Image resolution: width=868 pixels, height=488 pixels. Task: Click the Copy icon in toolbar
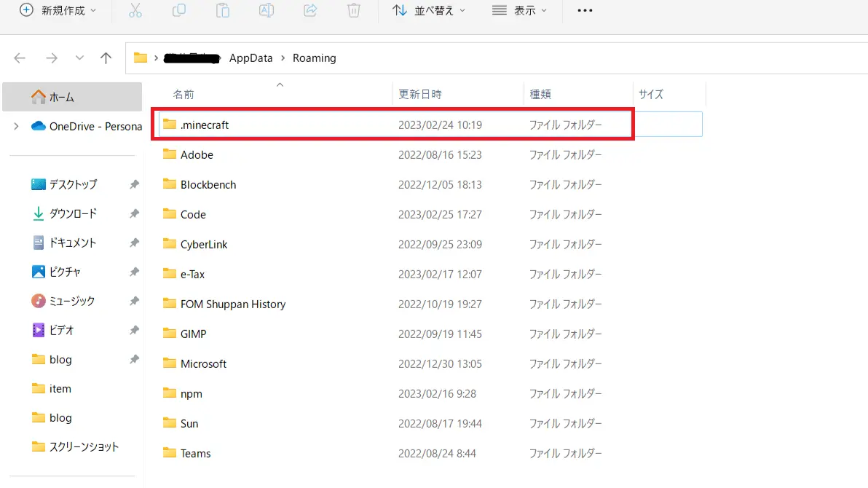click(179, 10)
